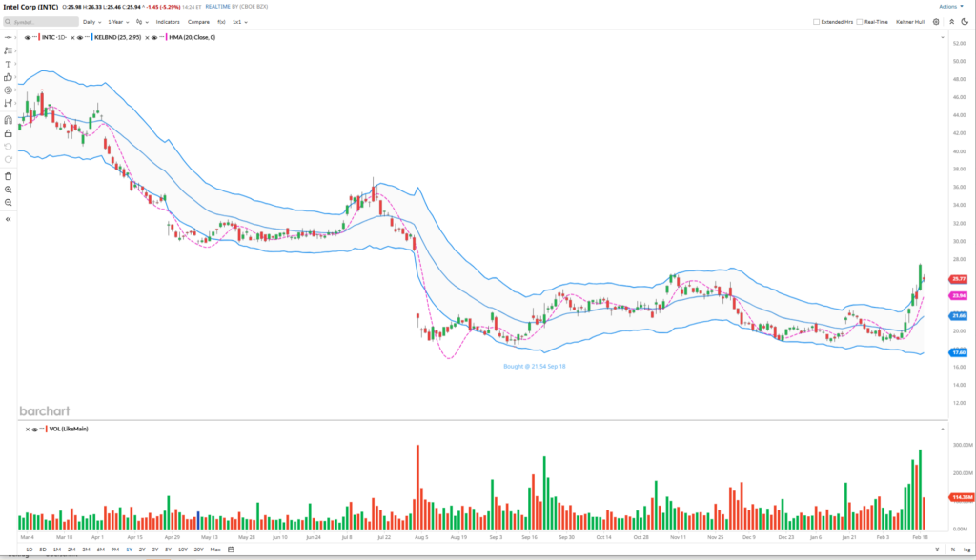
Task: Click the lock drawings icon
Action: pos(8,133)
